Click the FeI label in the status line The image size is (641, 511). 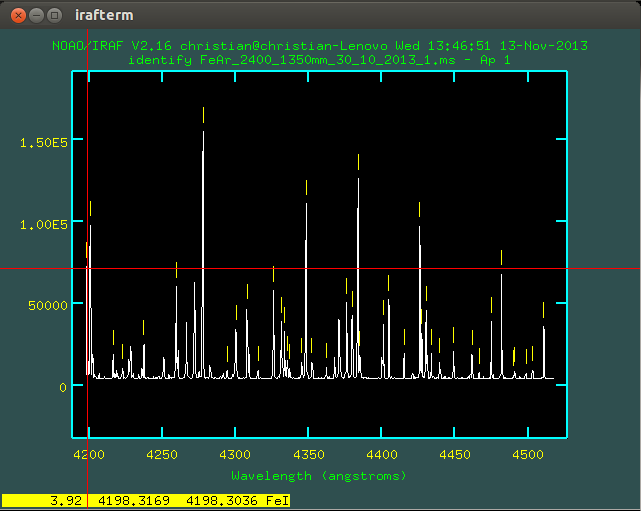point(276,500)
